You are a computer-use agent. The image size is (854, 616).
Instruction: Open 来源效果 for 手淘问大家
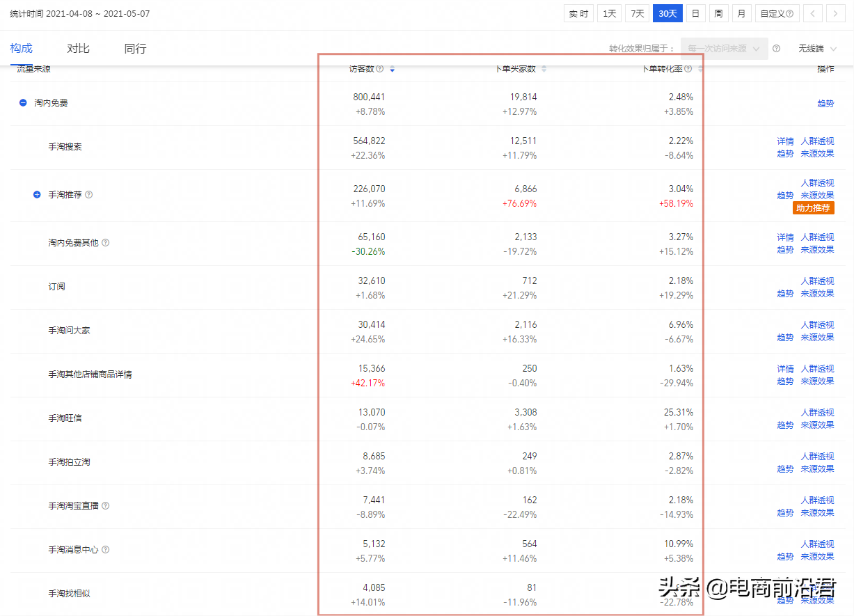[x=817, y=338]
